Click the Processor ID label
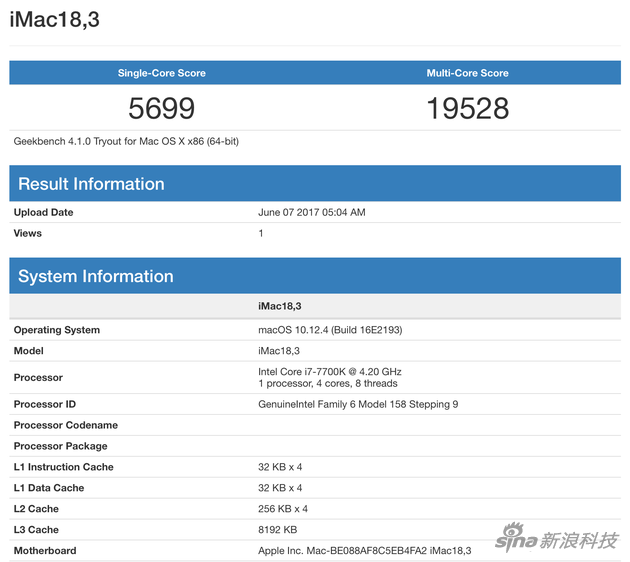This screenshot has width=630, height=562. (x=45, y=404)
